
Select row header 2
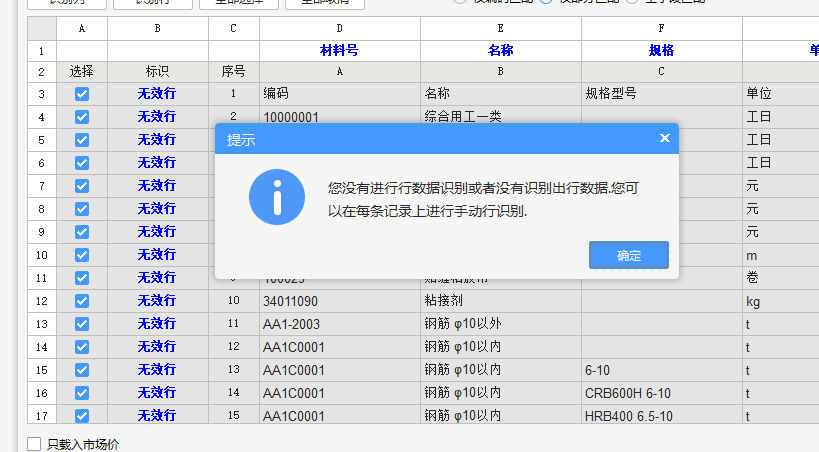[x=42, y=72]
